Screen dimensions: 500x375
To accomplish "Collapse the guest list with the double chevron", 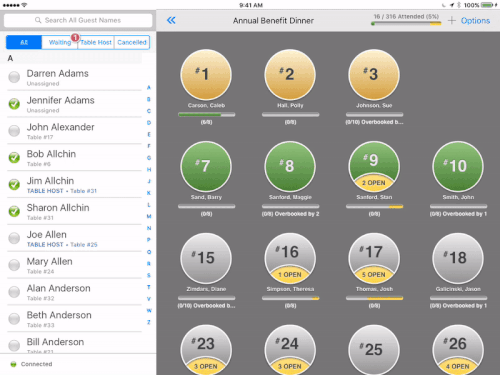I will click(171, 21).
